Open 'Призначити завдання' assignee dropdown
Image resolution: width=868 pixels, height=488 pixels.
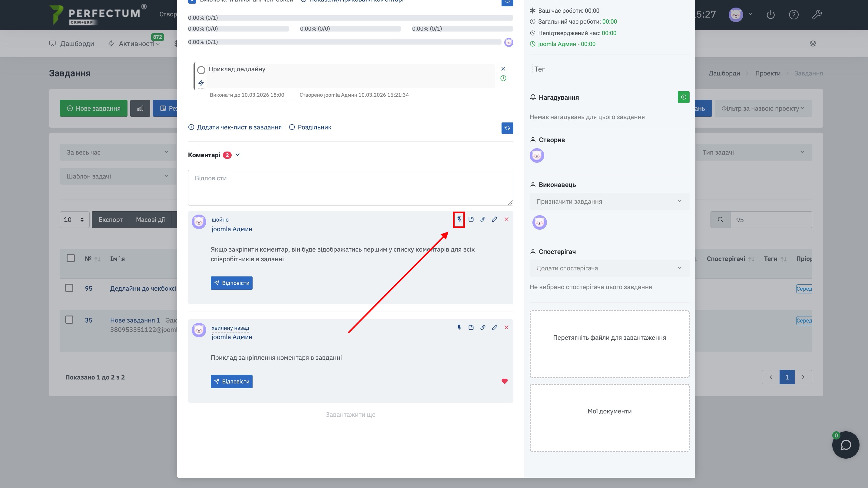[609, 201]
